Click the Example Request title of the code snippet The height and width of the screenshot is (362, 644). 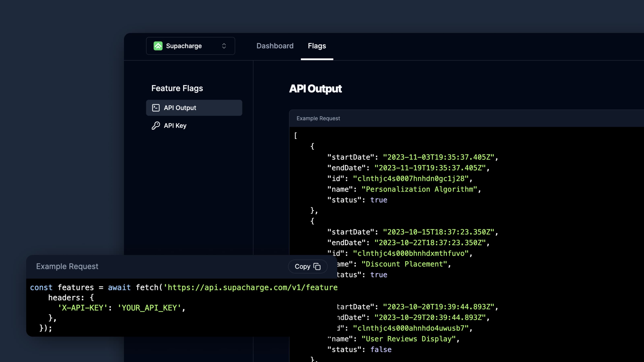click(67, 266)
